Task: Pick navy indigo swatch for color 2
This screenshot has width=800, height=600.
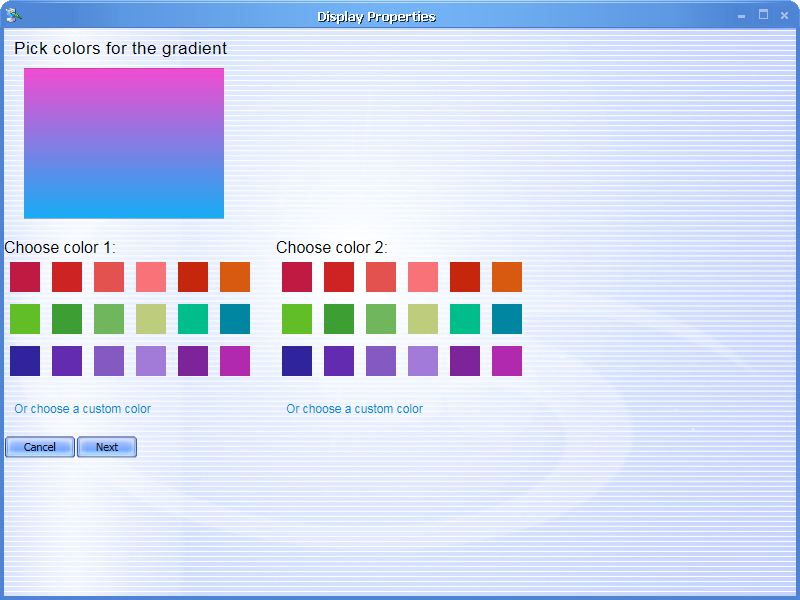Action: click(x=297, y=361)
